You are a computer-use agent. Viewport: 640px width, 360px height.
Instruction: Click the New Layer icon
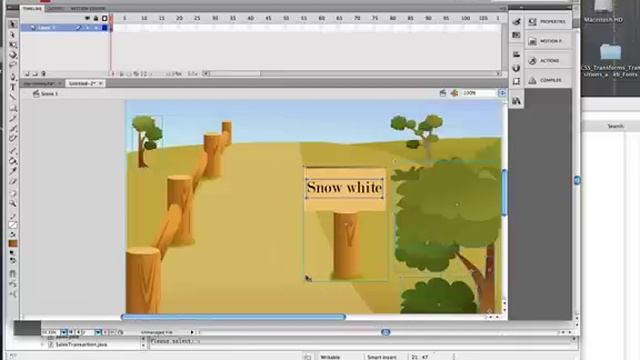click(x=27, y=74)
